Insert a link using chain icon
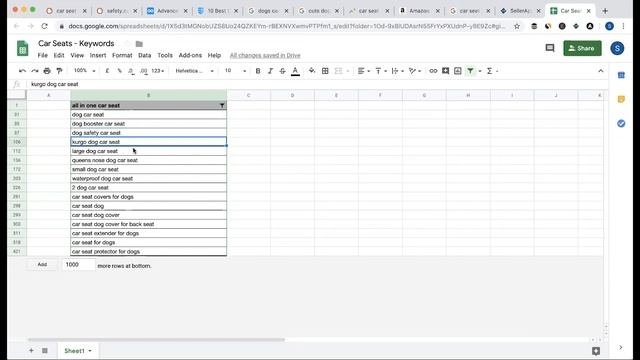Image resolution: width=640 pixels, height=360 pixels. 433,71
